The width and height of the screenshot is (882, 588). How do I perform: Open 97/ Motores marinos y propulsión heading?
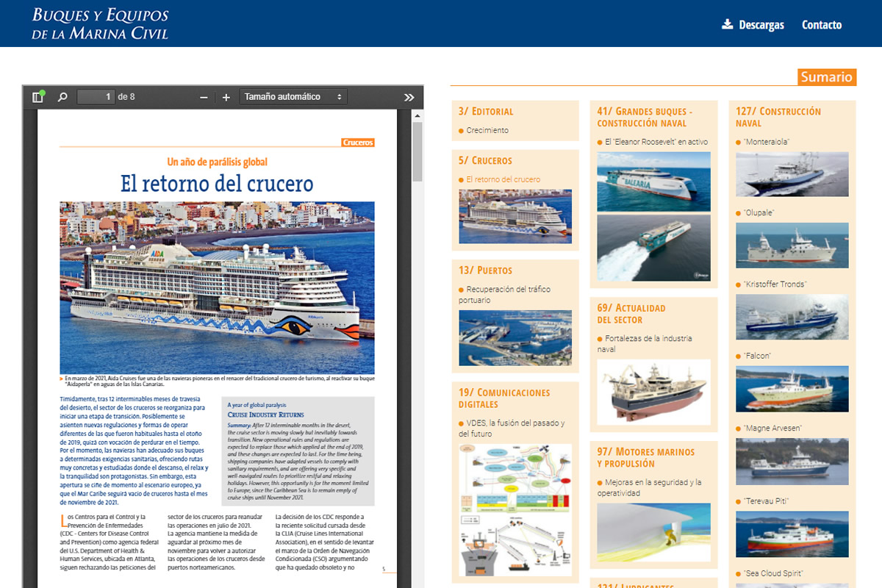click(646, 458)
